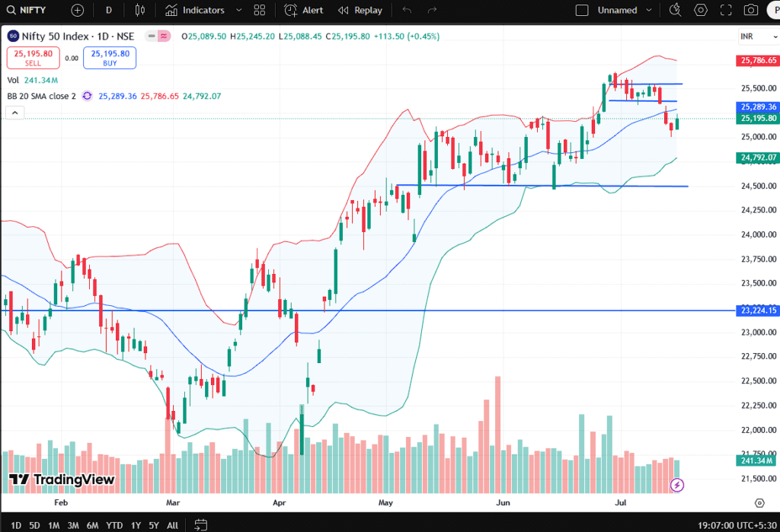Screen dimensions: 780x532
Task: Undo last chart action
Action: click(407, 10)
